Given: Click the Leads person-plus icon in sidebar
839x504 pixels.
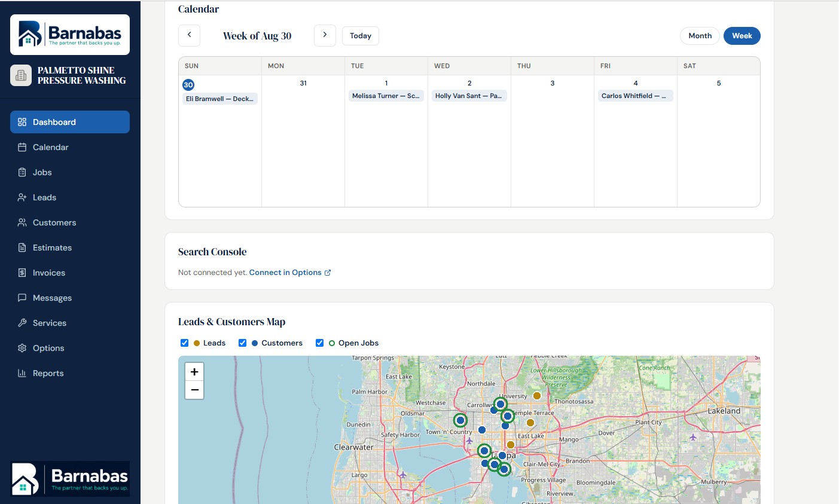Looking at the screenshot, I should click(22, 197).
